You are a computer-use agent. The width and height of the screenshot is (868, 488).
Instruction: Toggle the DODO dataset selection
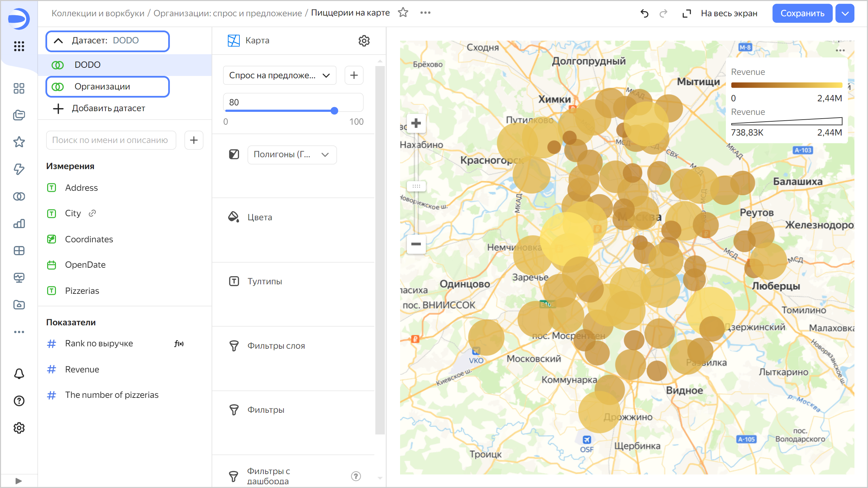click(x=87, y=64)
